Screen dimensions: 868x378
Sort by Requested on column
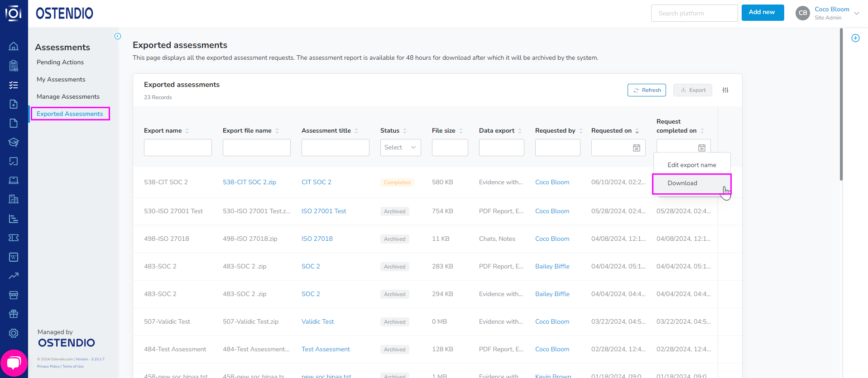(x=637, y=131)
